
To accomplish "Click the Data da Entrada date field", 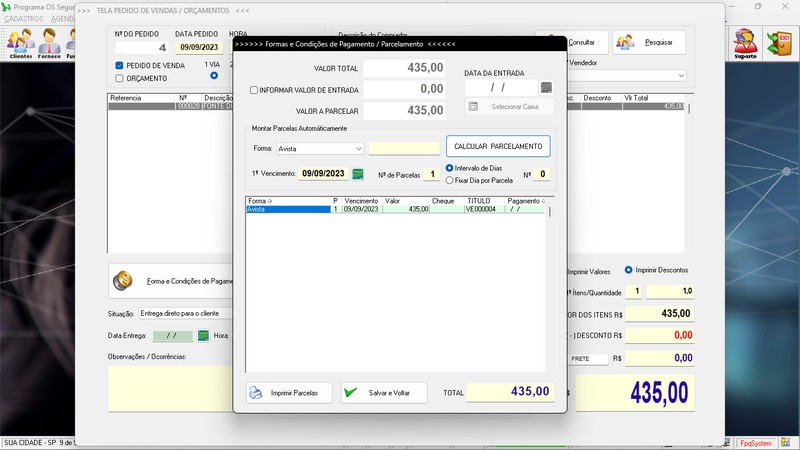I will [x=501, y=88].
